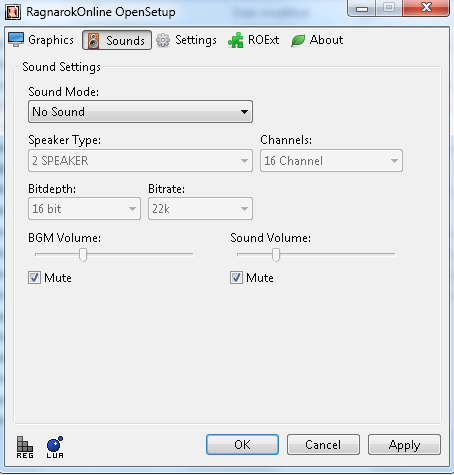Click the REG registry icon
This screenshot has height=475, width=454.
(x=25, y=447)
